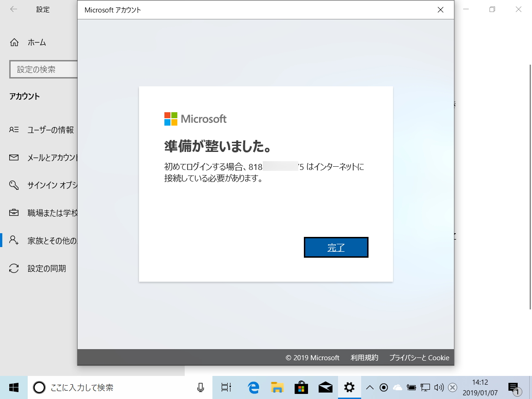Check battery status in the system tray
Screen dimensions: 532x399
coord(411,387)
